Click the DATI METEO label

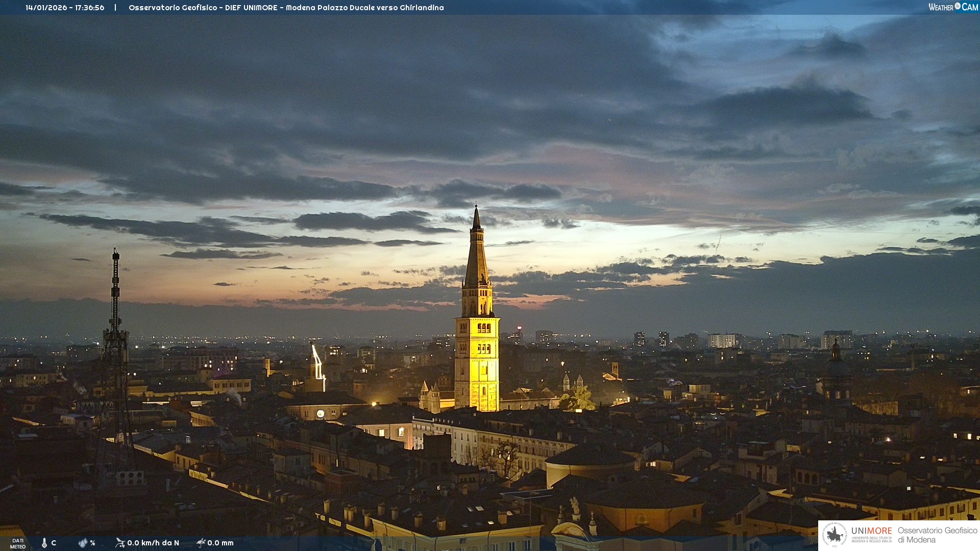click(18, 543)
